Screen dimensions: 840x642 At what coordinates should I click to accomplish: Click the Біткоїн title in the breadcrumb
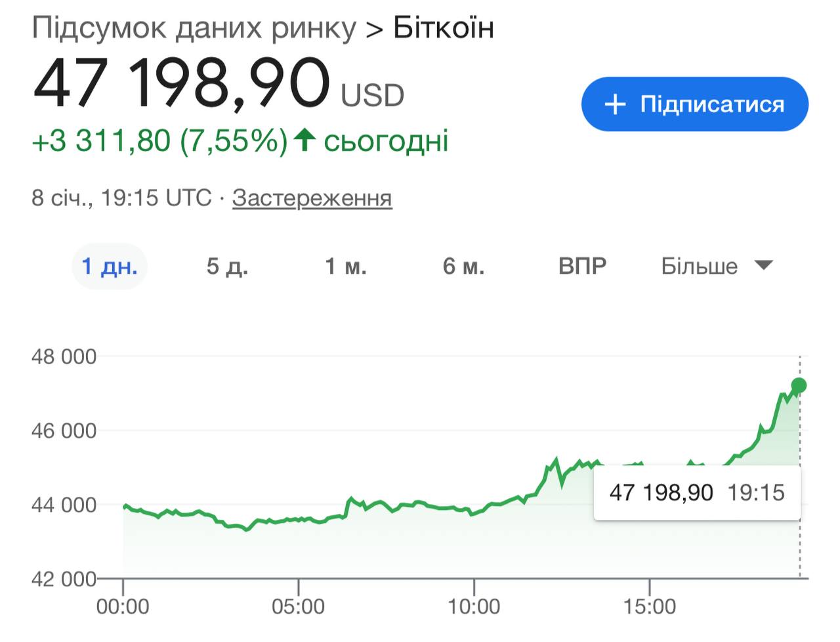tap(444, 28)
